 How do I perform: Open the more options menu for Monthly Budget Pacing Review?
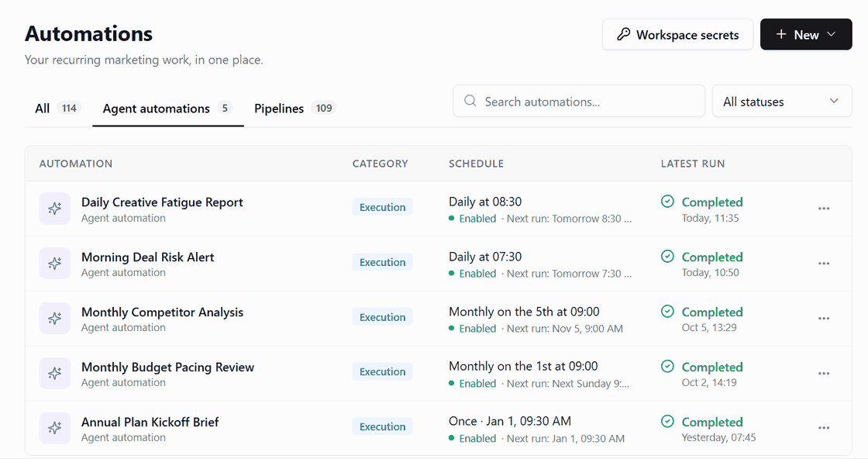click(824, 373)
